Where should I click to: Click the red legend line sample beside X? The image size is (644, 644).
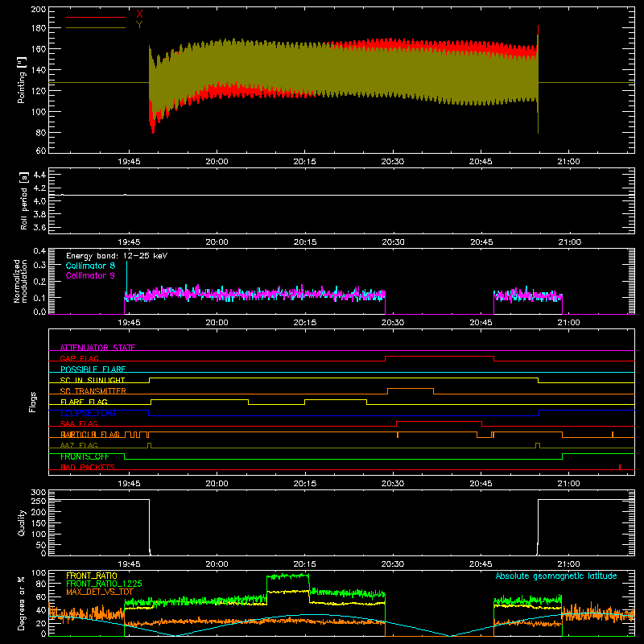click(x=96, y=17)
